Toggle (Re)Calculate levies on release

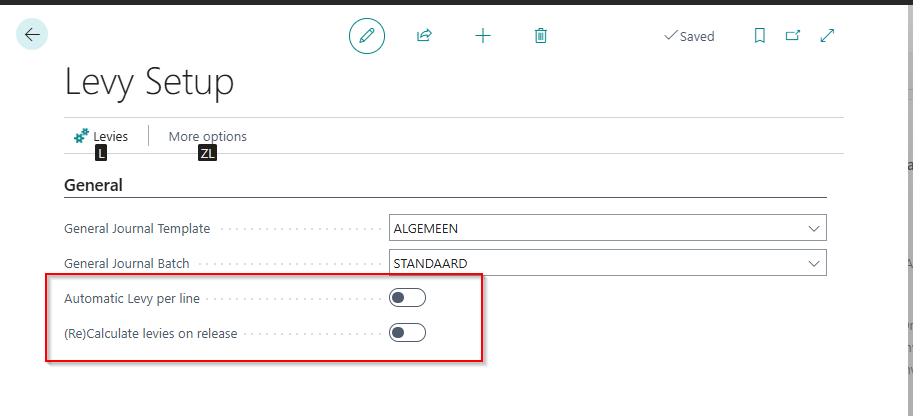(x=408, y=333)
